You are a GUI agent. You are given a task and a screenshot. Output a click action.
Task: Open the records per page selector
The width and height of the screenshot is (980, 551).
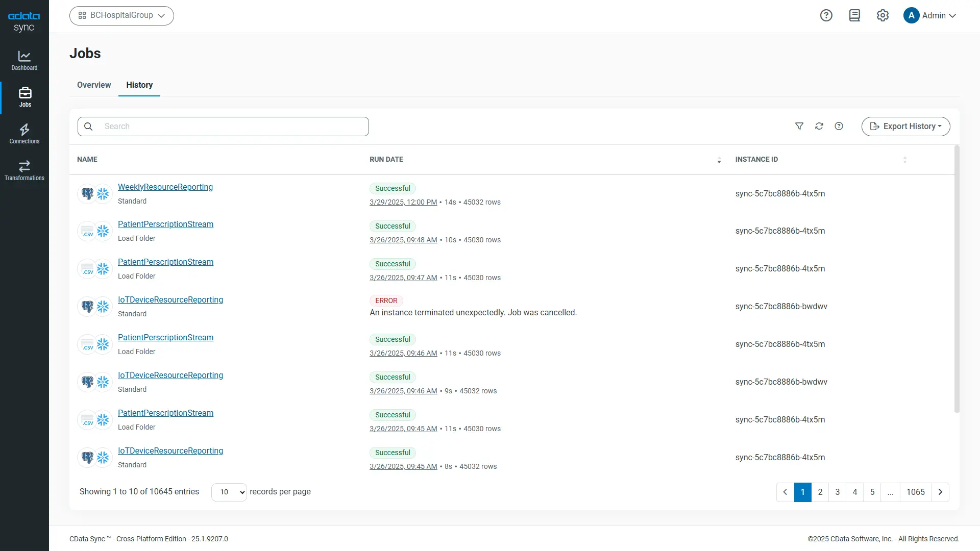(229, 492)
